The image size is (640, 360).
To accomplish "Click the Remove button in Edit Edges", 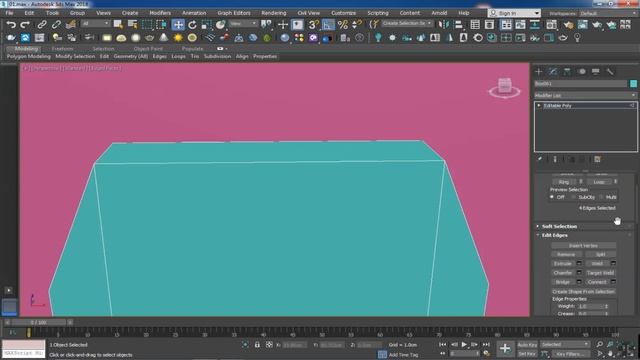I will coord(566,254).
